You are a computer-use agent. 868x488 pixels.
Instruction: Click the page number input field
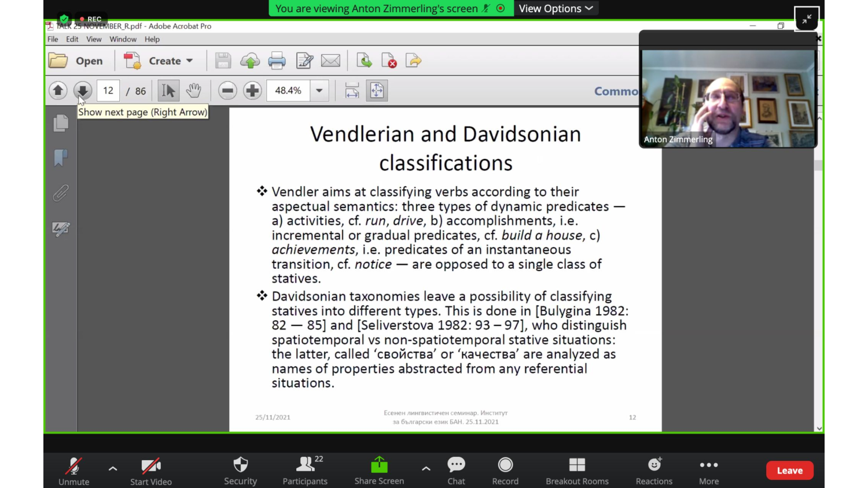pyautogui.click(x=108, y=91)
